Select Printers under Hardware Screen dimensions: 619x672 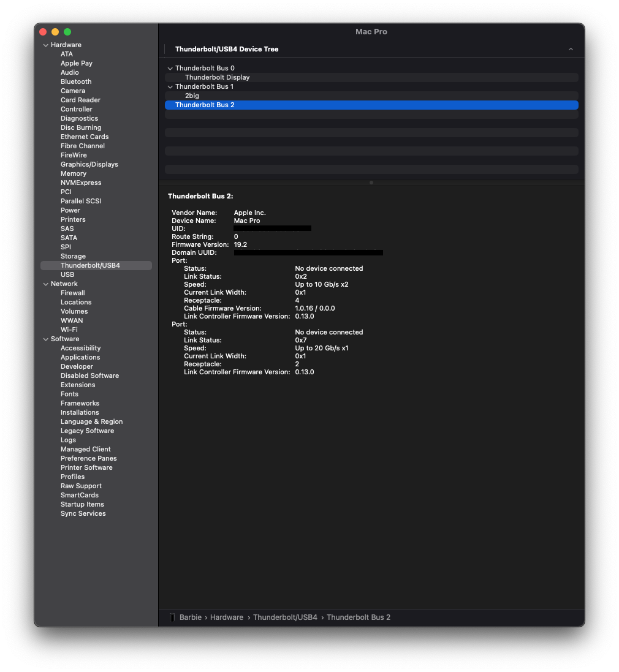(x=73, y=219)
